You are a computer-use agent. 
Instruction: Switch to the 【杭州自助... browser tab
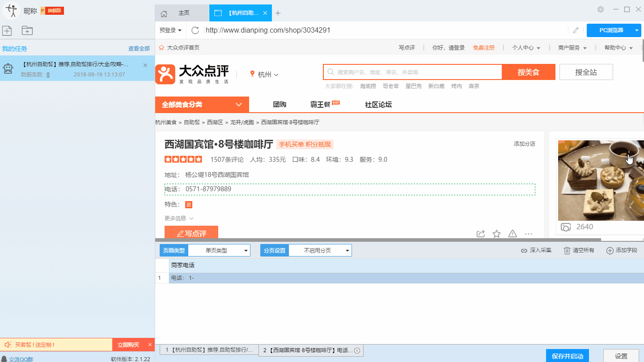coord(240,13)
